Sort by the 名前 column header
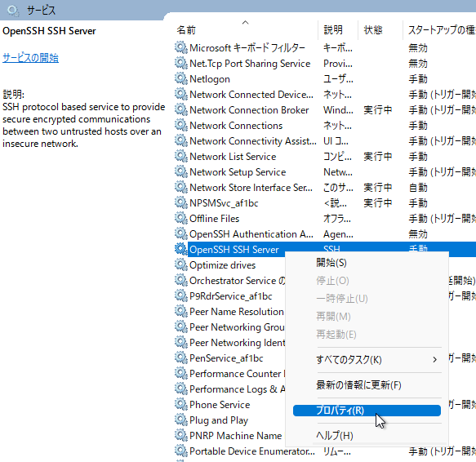476x462 pixels. pyautogui.click(x=186, y=30)
